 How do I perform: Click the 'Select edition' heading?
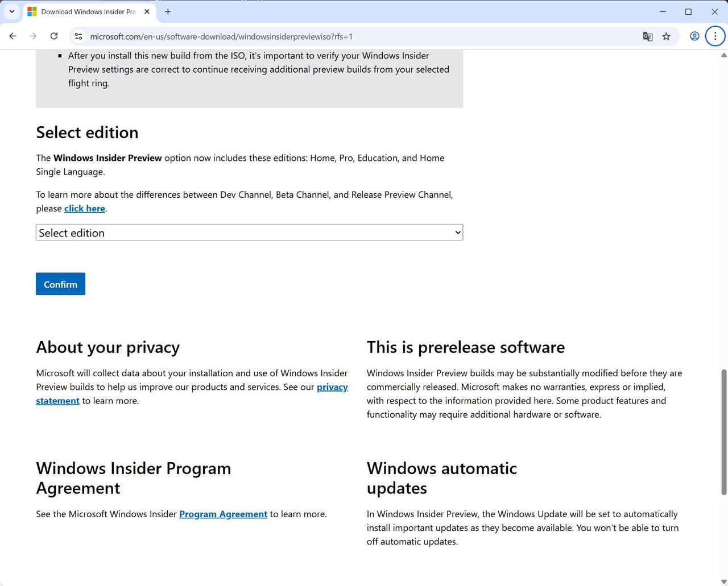(x=87, y=132)
